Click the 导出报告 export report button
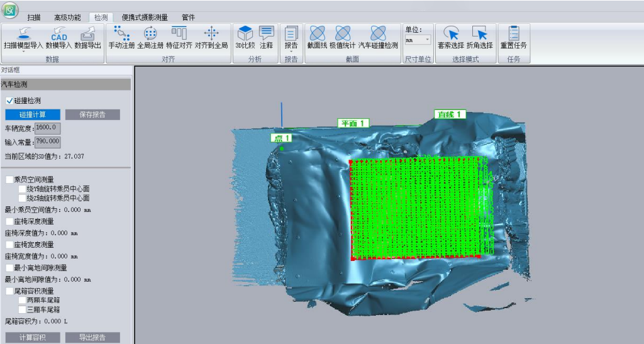This screenshot has width=644, height=344. [92, 338]
